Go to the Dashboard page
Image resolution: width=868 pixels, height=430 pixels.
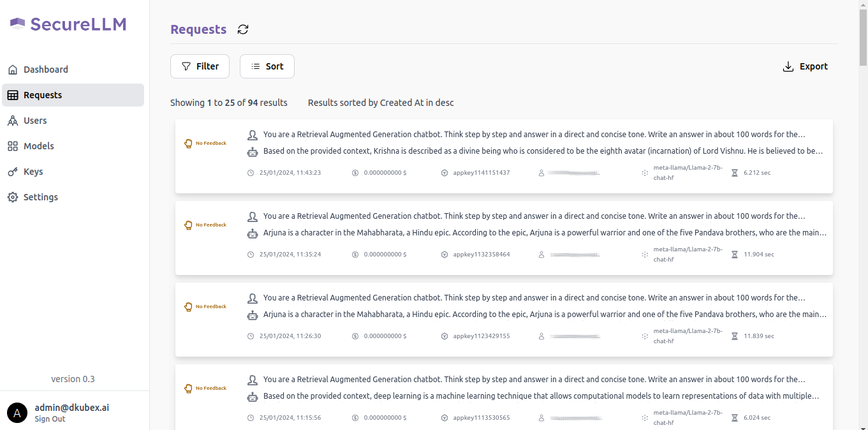point(45,70)
